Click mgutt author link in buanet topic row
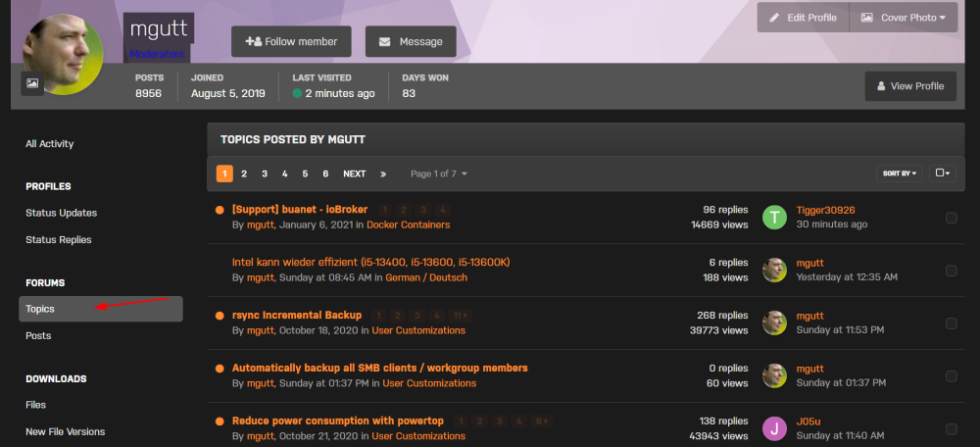The width and height of the screenshot is (980, 447). click(260, 224)
